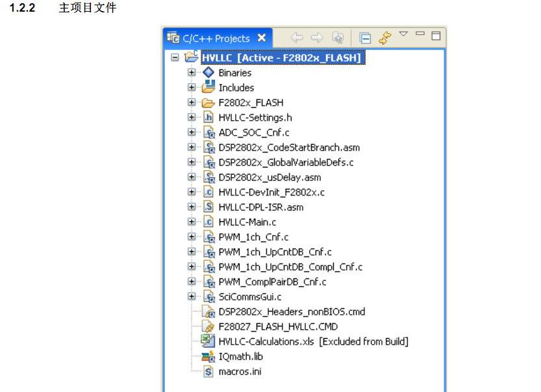Close the C/C++ Projects tab
Screen dimensions: 541x392
(x=262, y=38)
